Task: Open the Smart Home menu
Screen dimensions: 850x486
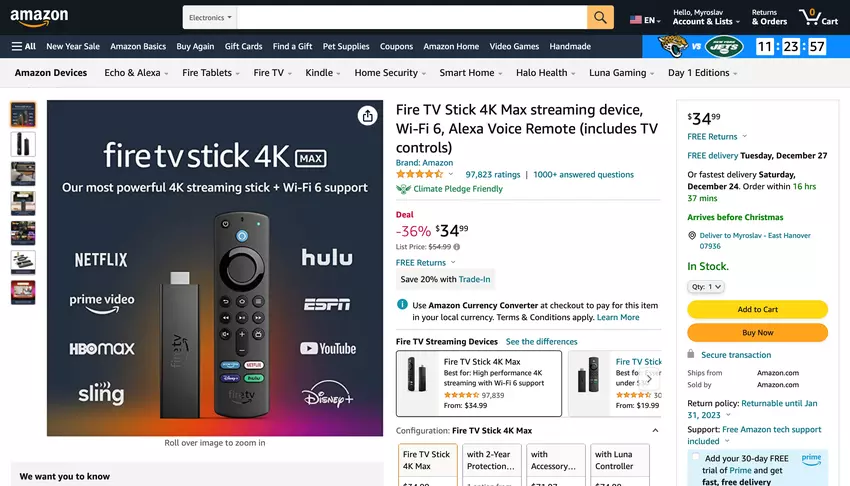Action: tap(470, 73)
